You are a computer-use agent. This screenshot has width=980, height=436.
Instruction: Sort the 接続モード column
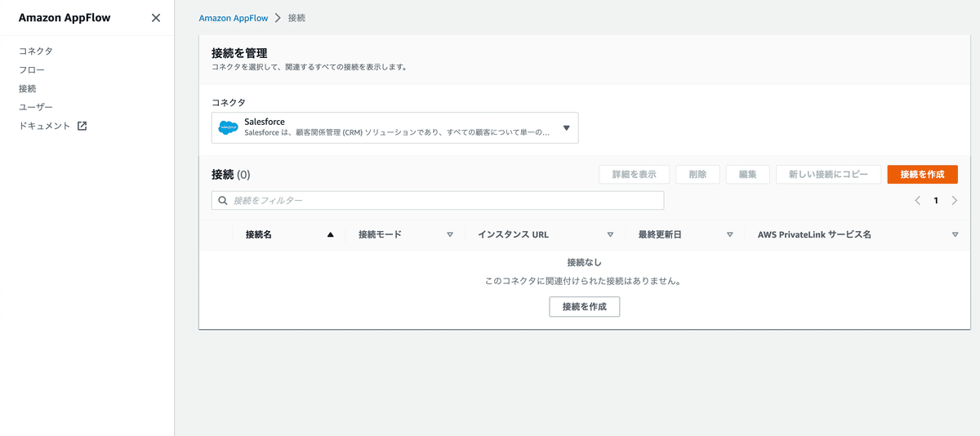point(449,234)
